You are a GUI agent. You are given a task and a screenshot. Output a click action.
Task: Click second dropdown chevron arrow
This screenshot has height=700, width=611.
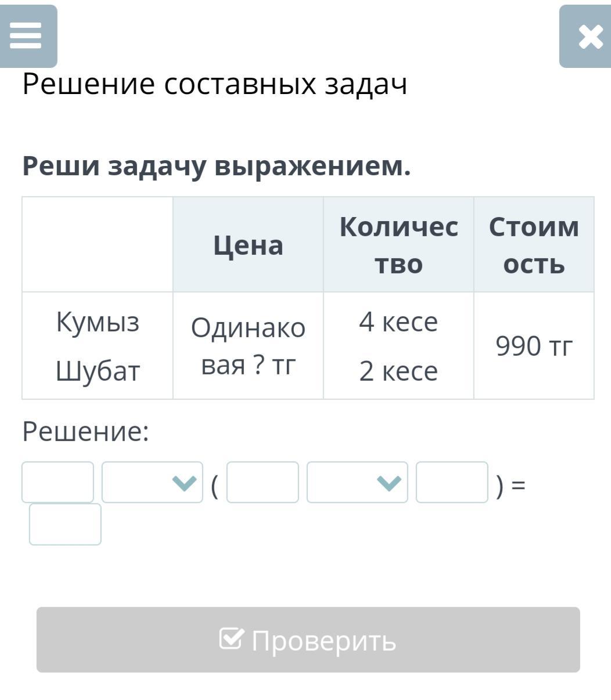point(389,482)
